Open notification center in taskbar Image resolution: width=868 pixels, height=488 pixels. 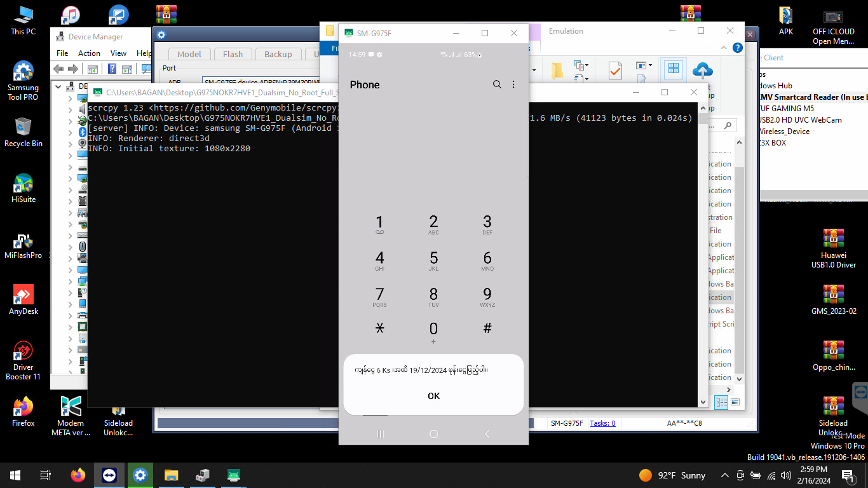848,475
